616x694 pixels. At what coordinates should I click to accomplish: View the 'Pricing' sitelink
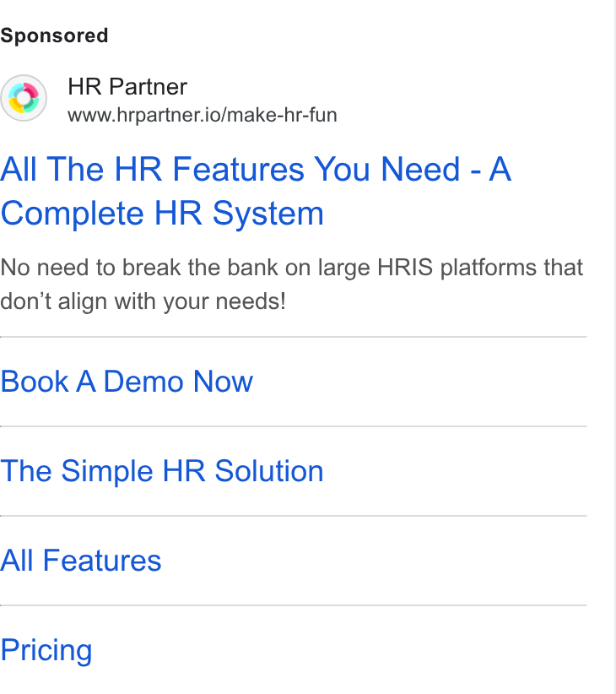click(46, 651)
